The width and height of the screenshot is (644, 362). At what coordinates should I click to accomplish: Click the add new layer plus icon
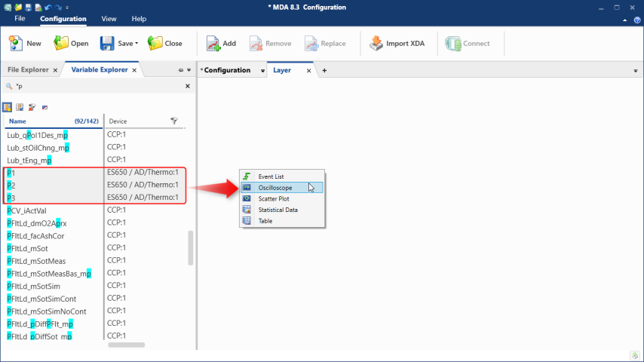click(x=324, y=70)
